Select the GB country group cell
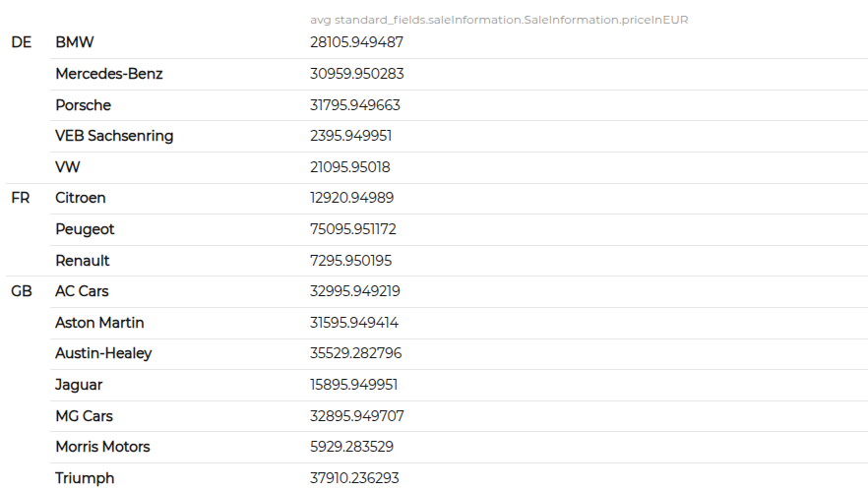868x491 pixels. pyautogui.click(x=22, y=291)
